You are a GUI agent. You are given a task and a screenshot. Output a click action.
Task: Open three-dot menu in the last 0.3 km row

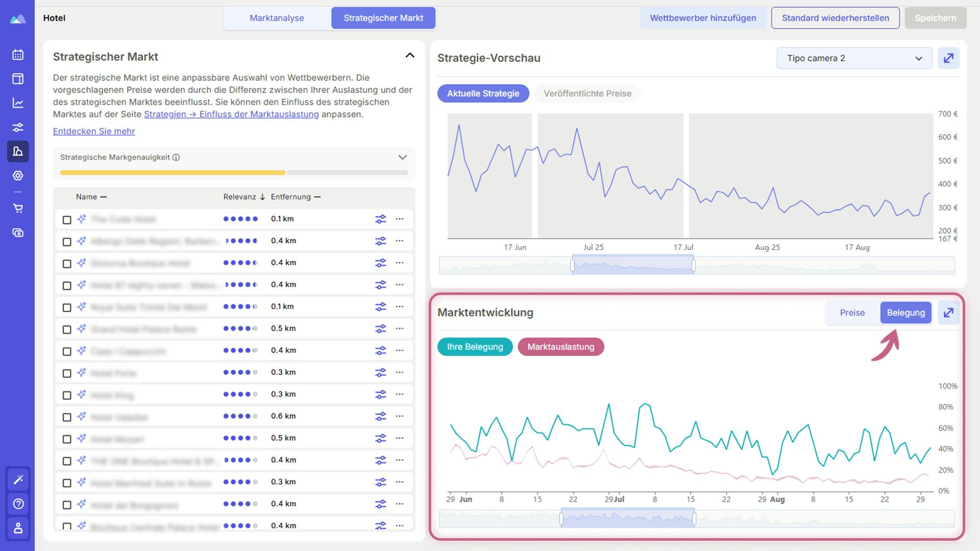pyautogui.click(x=400, y=482)
